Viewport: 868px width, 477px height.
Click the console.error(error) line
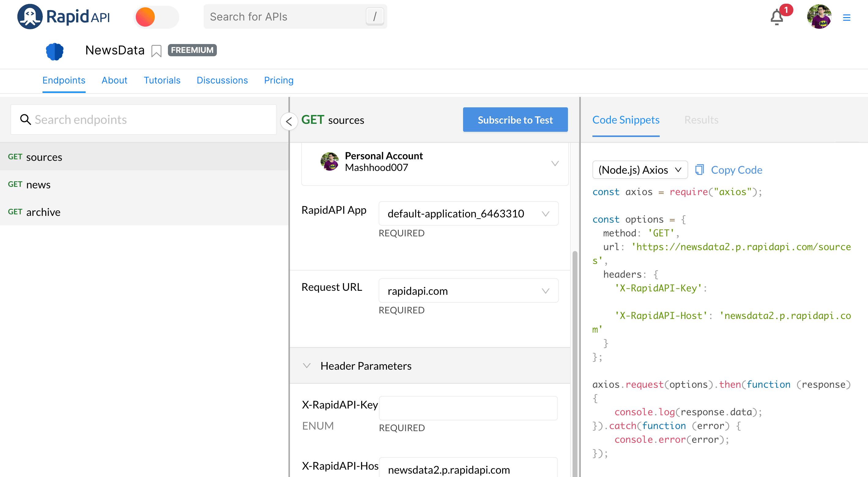click(671, 439)
